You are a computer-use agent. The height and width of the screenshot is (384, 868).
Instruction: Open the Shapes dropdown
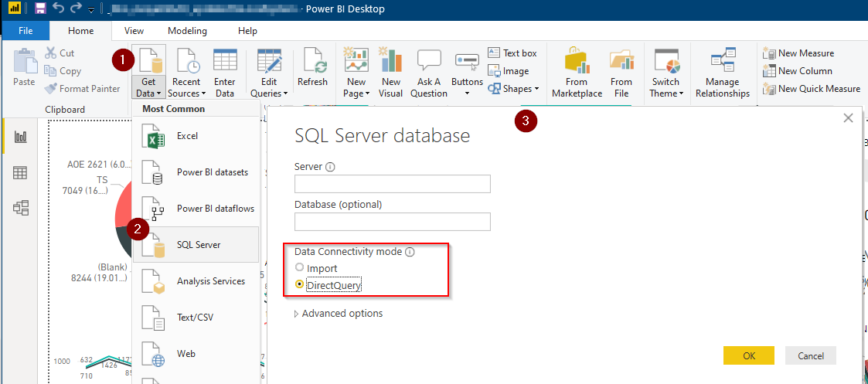(513, 89)
